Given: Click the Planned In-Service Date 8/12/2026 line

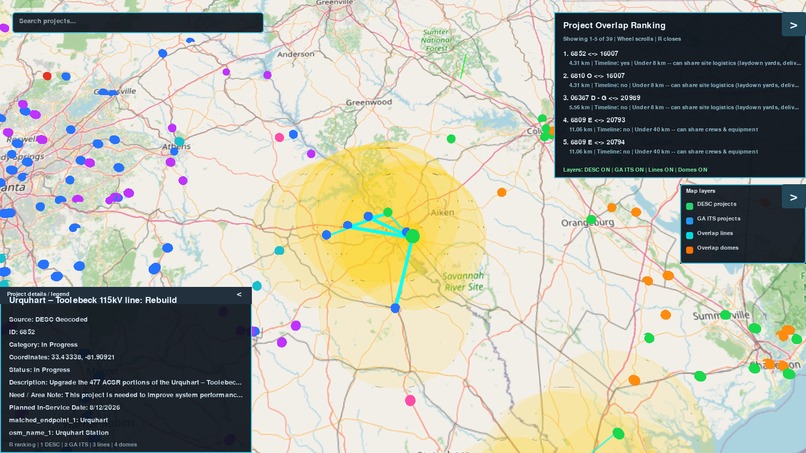Looking at the screenshot, I should (64, 408).
